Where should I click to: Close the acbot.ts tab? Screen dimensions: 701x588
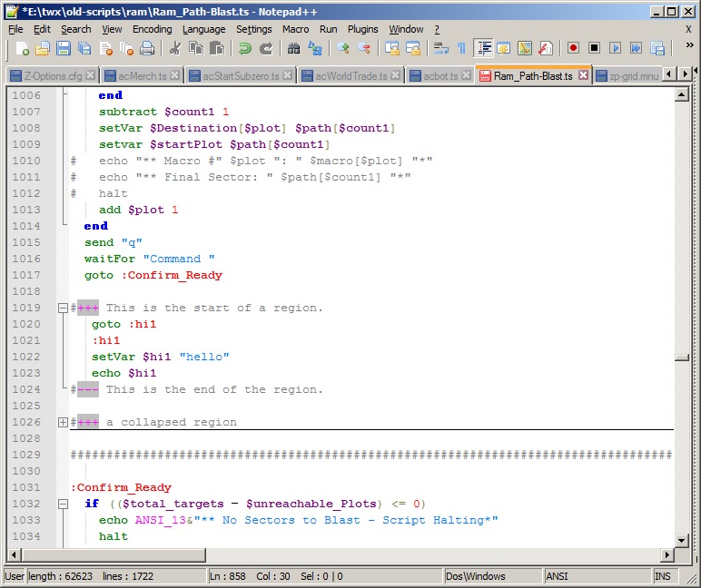tap(466, 75)
